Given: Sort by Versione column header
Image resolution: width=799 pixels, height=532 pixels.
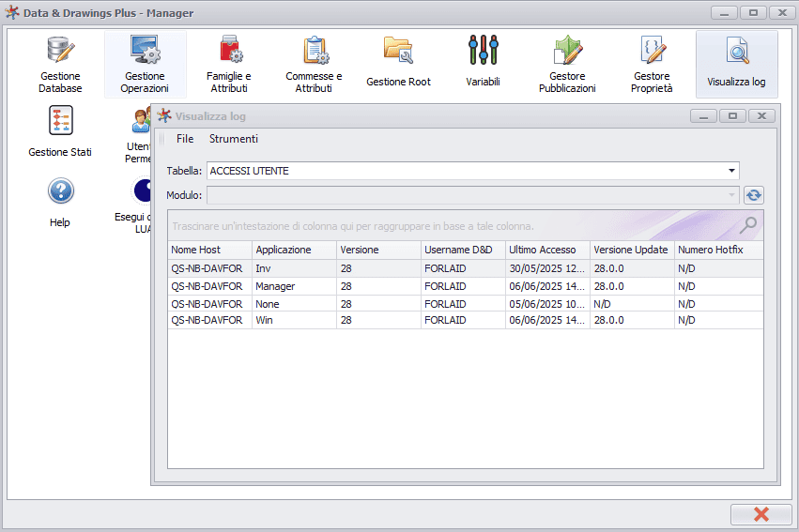Looking at the screenshot, I should (x=379, y=250).
